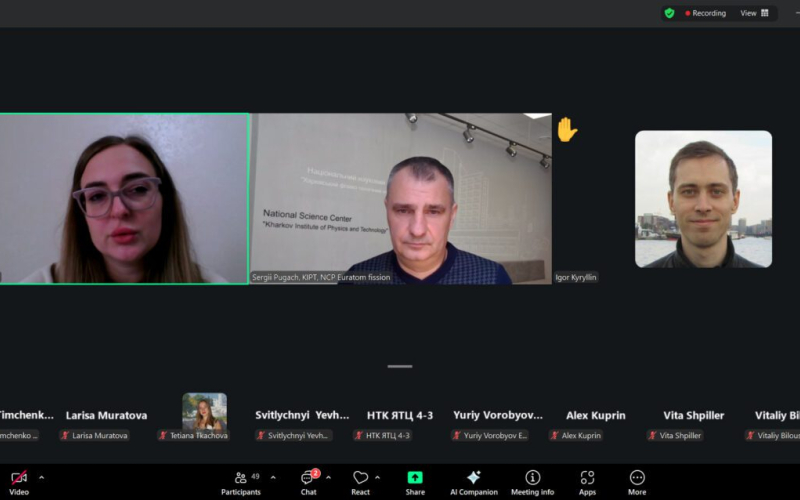Open the Apps panel
Image resolution: width=800 pixels, height=500 pixels.
point(587,481)
